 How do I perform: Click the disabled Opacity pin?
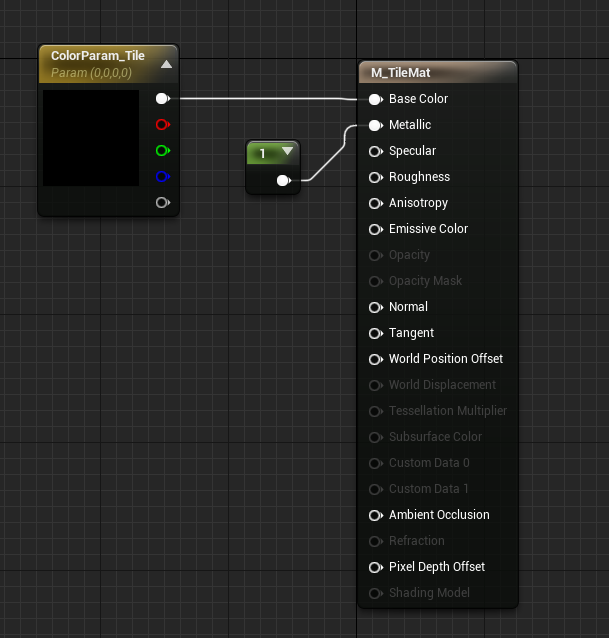click(375, 256)
